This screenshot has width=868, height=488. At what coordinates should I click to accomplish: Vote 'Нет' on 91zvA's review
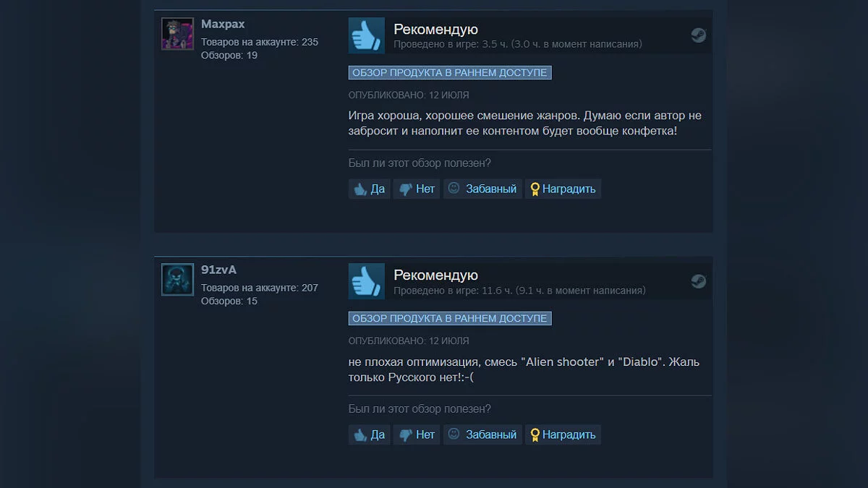[417, 435]
